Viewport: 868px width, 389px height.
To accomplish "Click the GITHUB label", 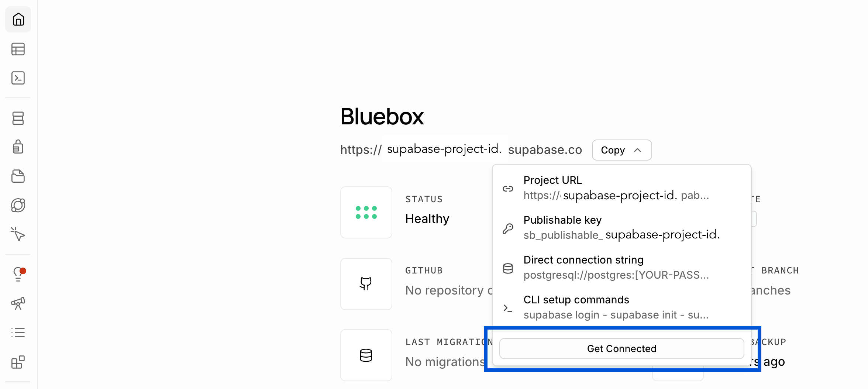I will (x=424, y=271).
